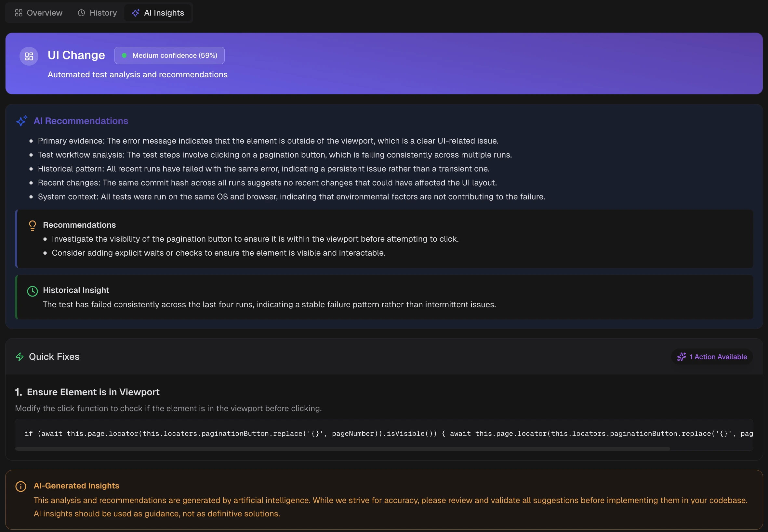Click the info icon beside AI-Generated Insights
768x532 pixels.
[x=21, y=486]
